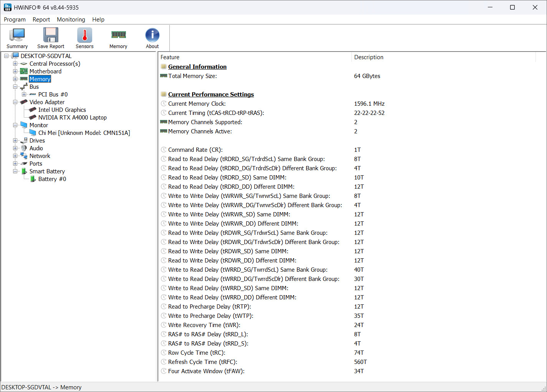Screen dimensions: 547x392
Task: Minimize the HWiNFO window
Action: point(490,7)
